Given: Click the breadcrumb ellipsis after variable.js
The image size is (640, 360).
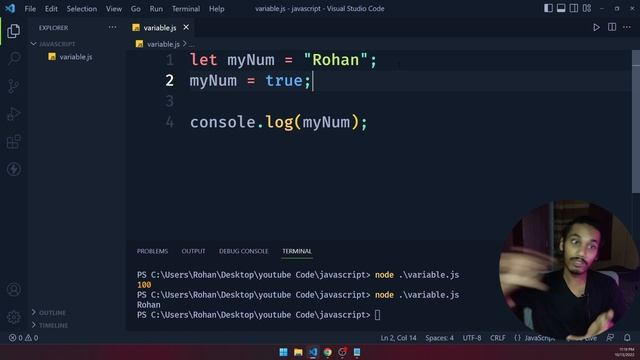Looking at the screenshot, I should 191,44.
